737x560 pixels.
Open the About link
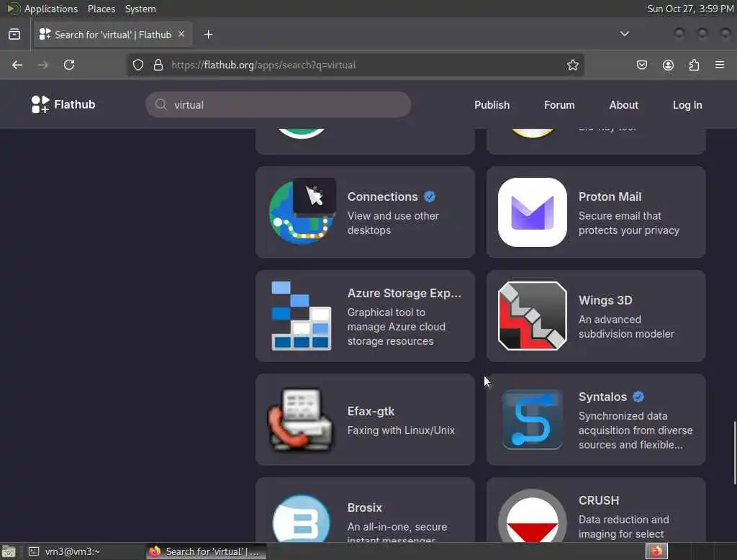click(x=624, y=105)
